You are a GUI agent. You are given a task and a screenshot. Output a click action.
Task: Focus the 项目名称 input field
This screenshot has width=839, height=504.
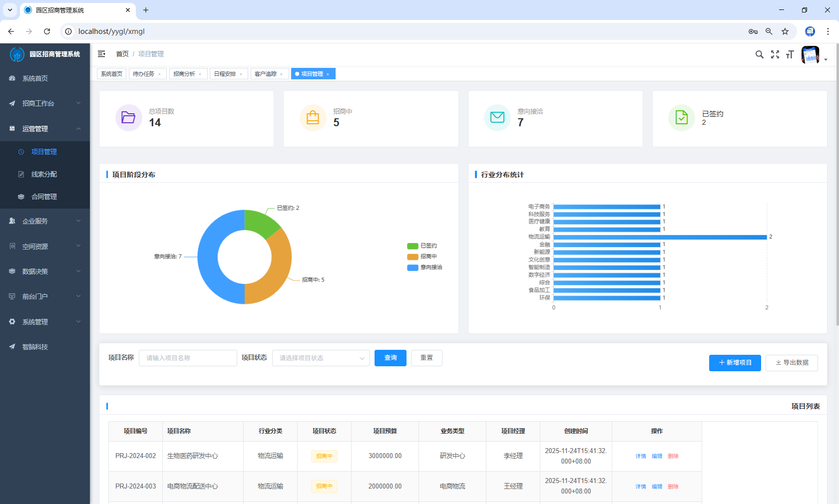coord(188,358)
